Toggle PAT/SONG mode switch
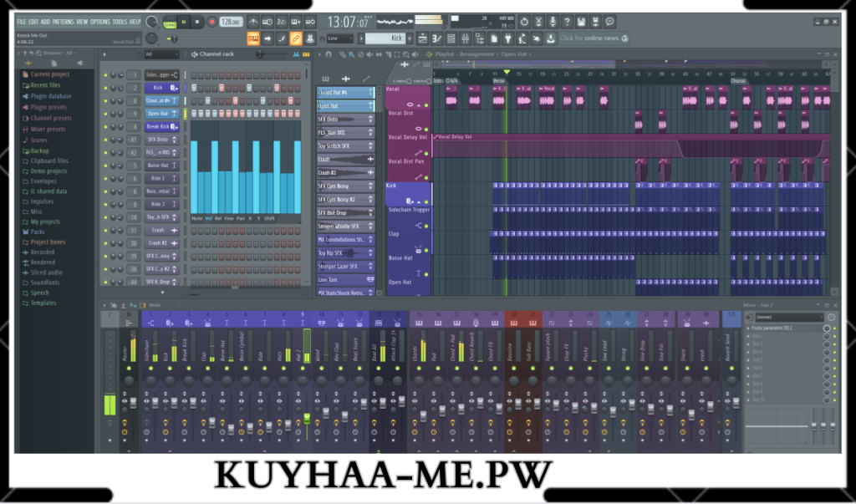 170,23
